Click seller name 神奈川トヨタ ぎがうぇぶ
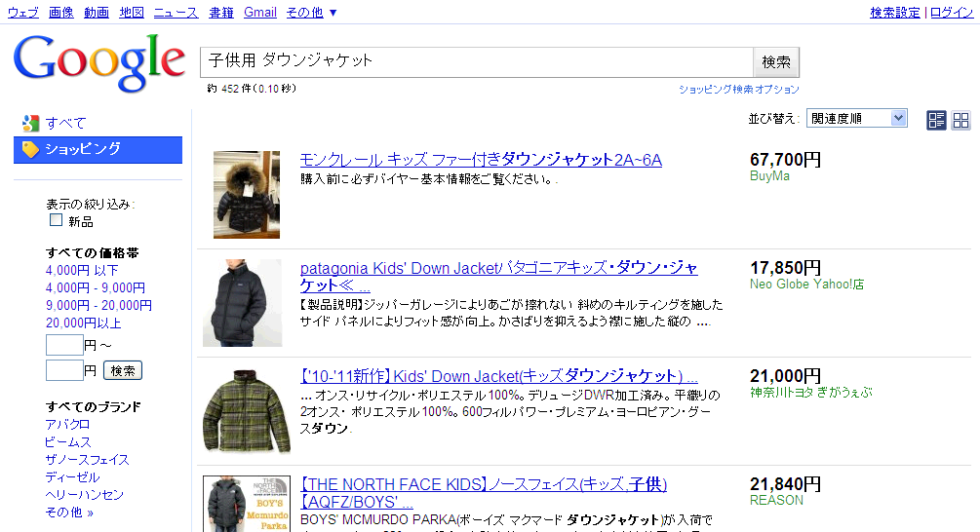The width and height of the screenshot is (980, 532). pos(811,392)
